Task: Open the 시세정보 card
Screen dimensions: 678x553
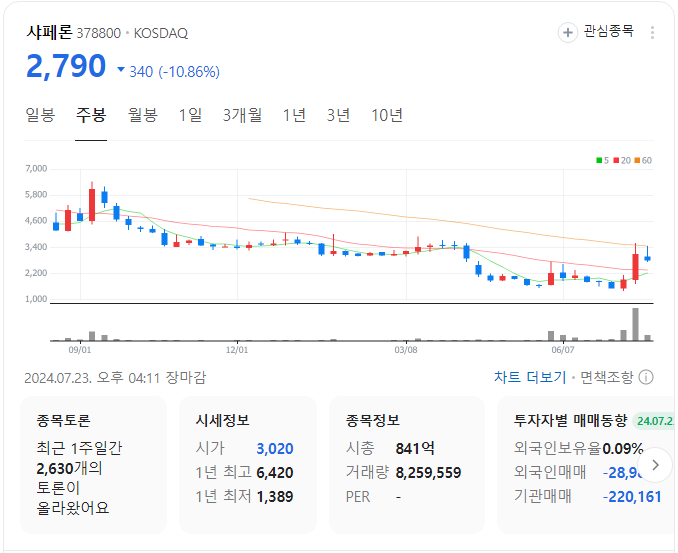Action: (x=248, y=464)
